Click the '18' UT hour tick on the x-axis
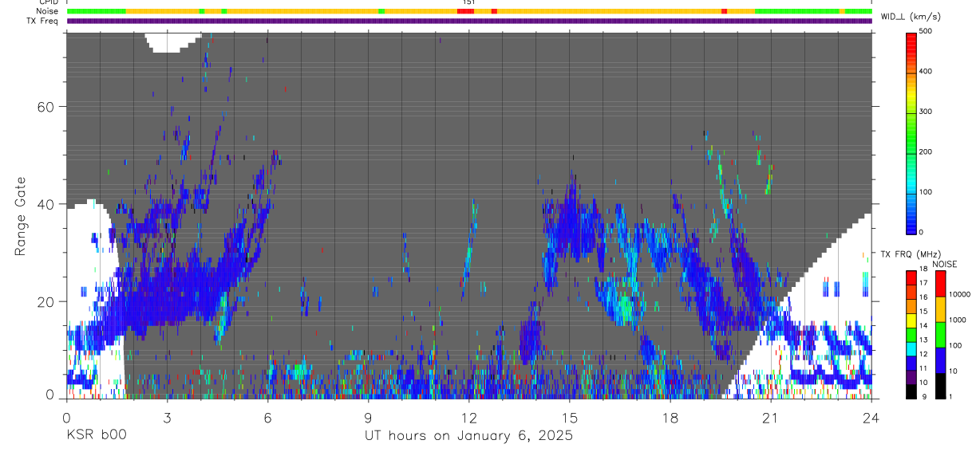Screen dimensions: 980x452 pos(670,417)
